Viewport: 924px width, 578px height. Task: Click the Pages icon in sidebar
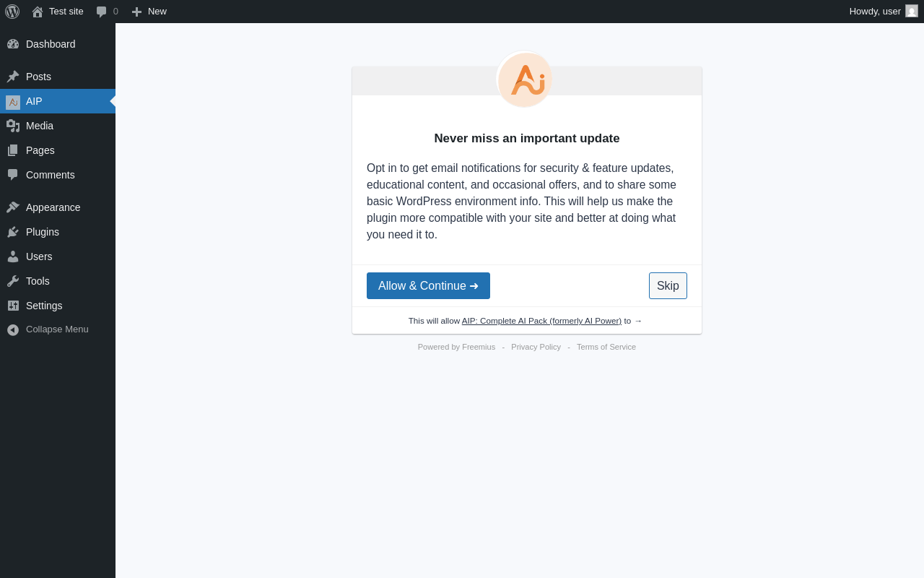click(13, 150)
